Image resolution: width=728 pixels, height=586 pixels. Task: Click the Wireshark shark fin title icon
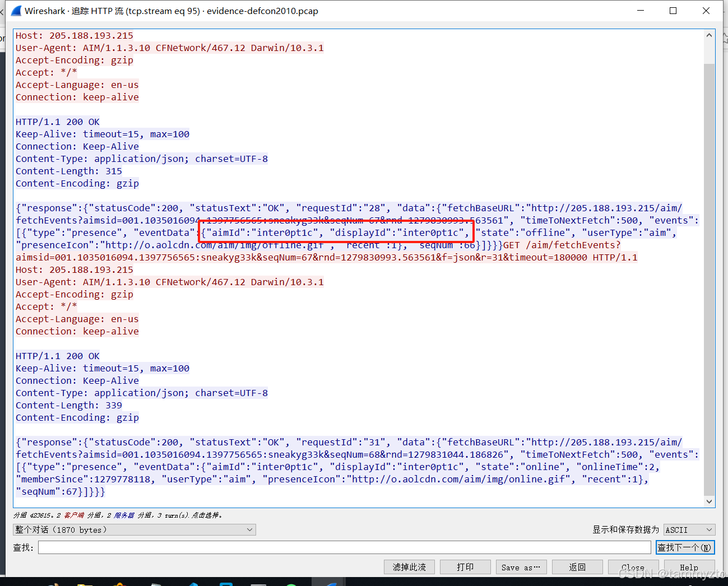click(x=16, y=11)
